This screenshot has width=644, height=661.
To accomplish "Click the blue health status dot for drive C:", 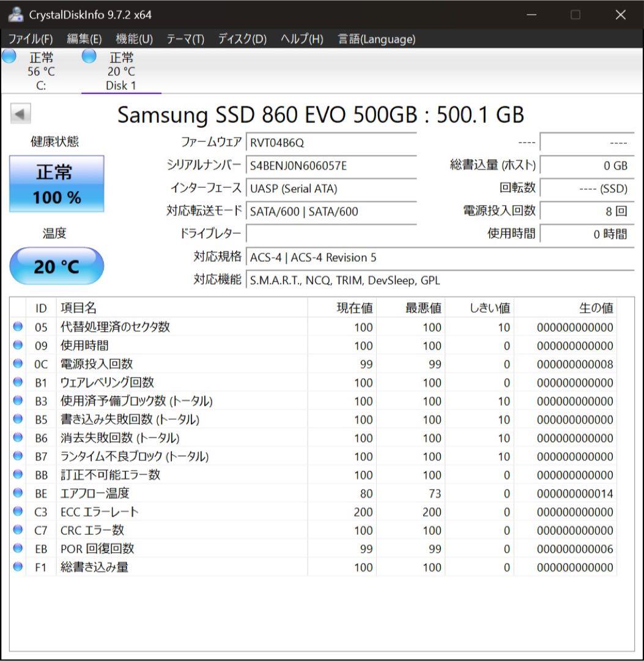I will [9, 56].
